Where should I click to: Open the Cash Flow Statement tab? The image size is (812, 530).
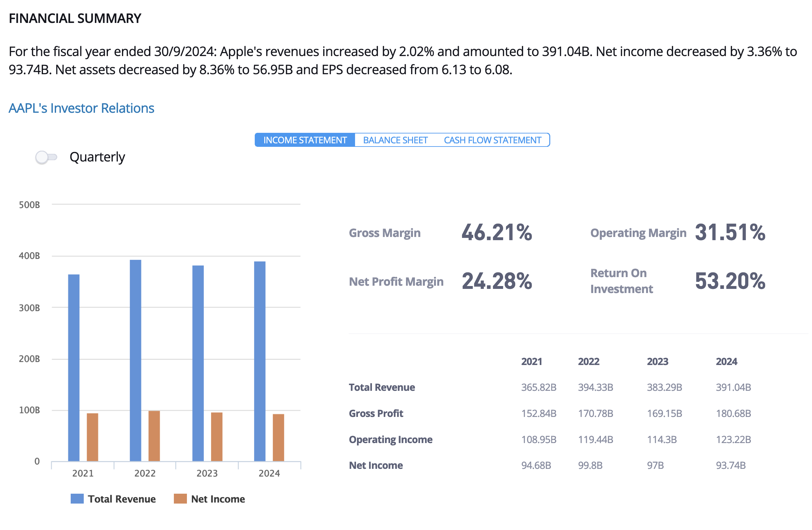click(492, 140)
